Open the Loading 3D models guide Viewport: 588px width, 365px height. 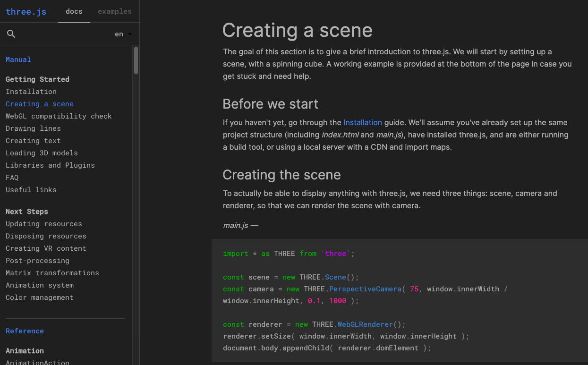pos(42,153)
